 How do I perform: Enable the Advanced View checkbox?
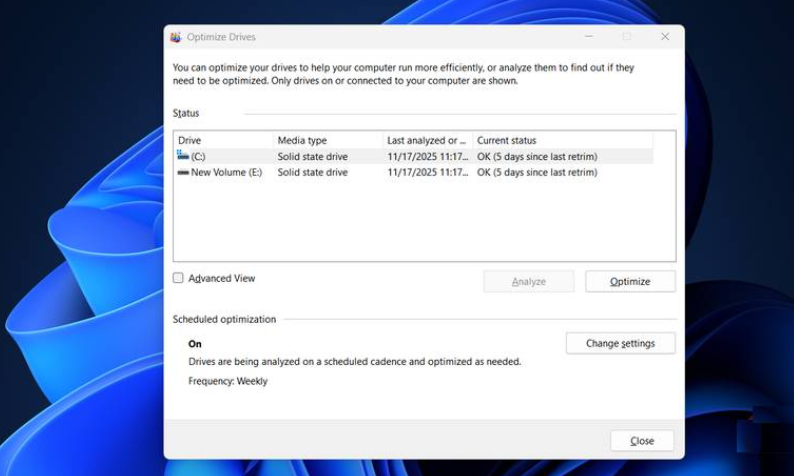click(178, 278)
